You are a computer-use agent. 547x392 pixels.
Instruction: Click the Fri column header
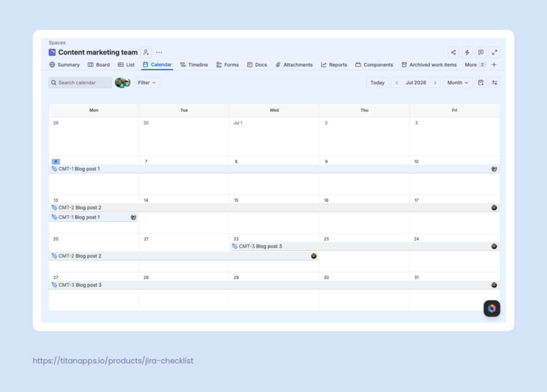[x=455, y=110]
